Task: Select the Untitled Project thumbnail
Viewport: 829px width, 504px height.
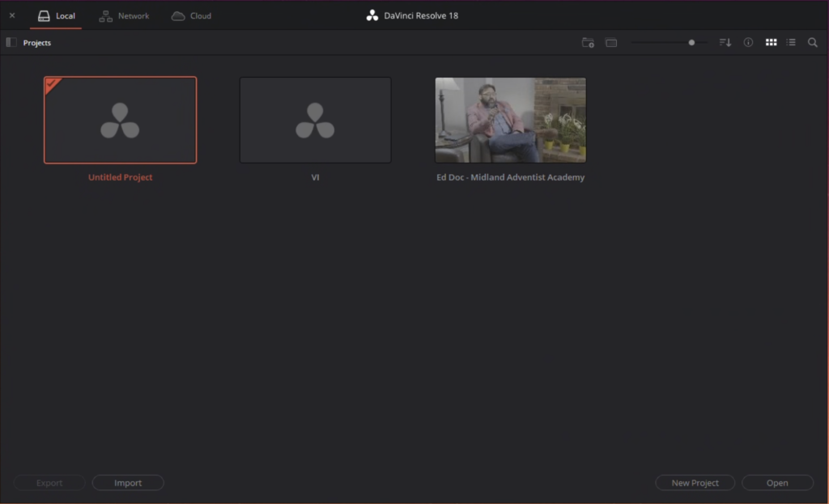Action: pos(120,120)
